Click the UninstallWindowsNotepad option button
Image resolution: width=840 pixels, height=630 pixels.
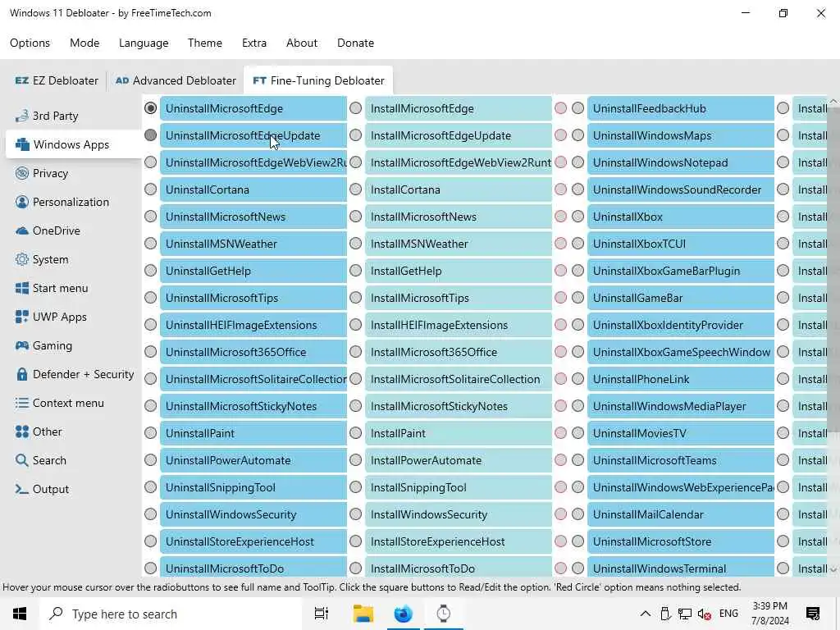(x=681, y=162)
